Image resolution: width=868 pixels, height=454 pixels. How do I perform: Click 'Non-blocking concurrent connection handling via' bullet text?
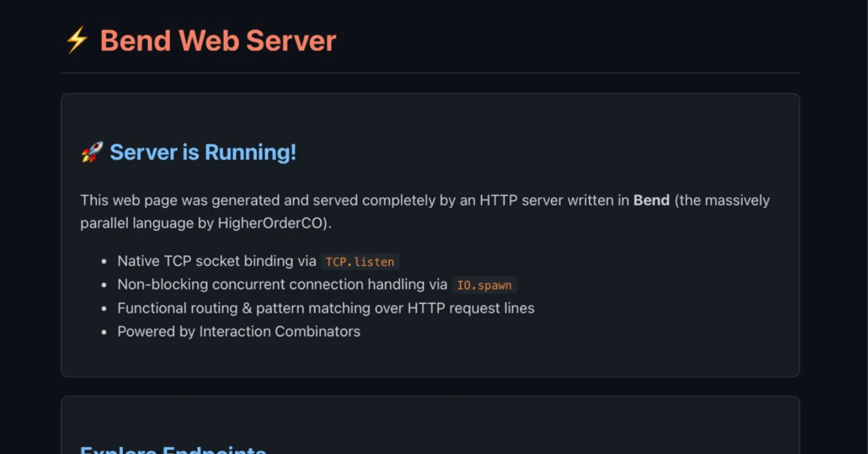[x=282, y=284]
